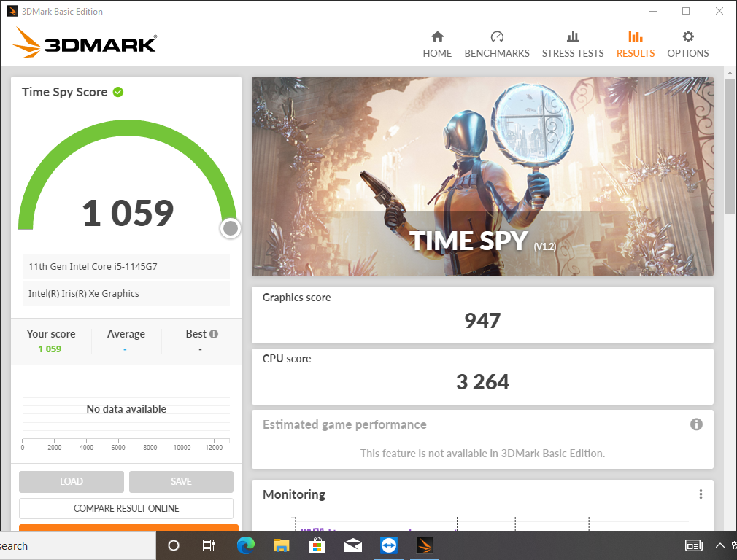
Task: Open Task View on taskbar
Action: (x=208, y=545)
